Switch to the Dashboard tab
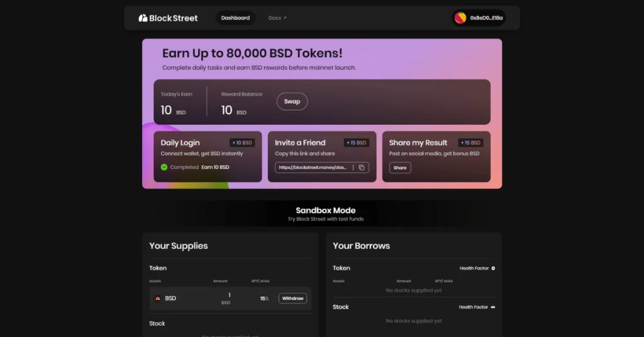 [235, 18]
